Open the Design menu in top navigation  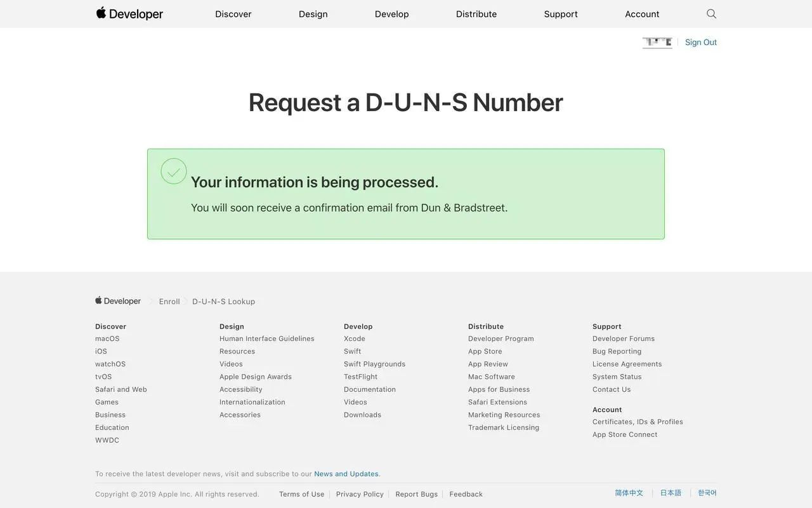click(x=313, y=14)
